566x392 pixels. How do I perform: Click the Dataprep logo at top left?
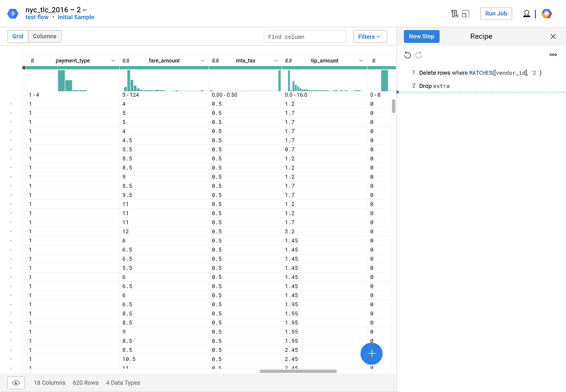(12, 13)
